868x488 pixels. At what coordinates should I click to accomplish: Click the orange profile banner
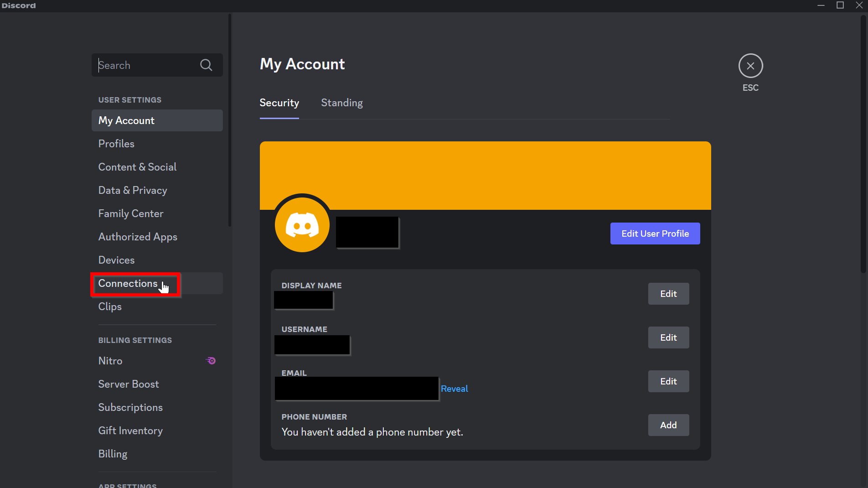tap(485, 173)
